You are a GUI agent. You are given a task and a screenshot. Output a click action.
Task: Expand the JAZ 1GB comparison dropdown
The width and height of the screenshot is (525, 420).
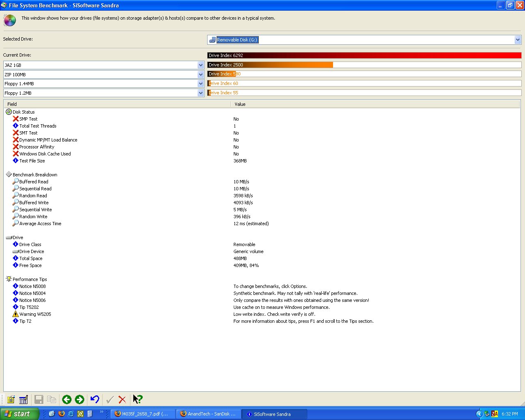click(201, 65)
